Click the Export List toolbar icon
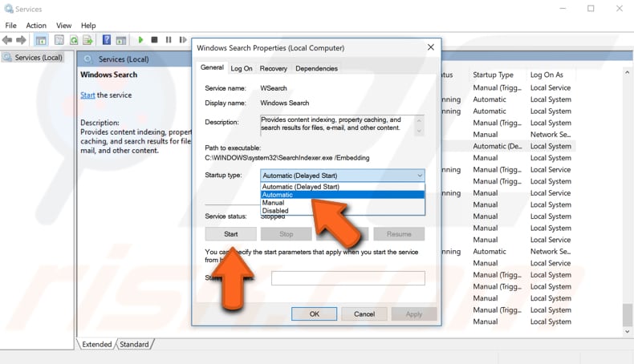The width and height of the screenshot is (634, 364). [87, 40]
